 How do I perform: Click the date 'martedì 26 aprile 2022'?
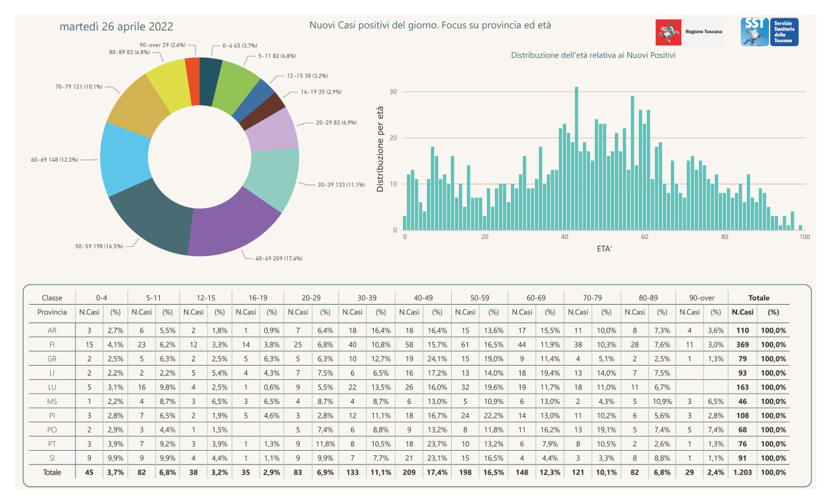point(116,27)
